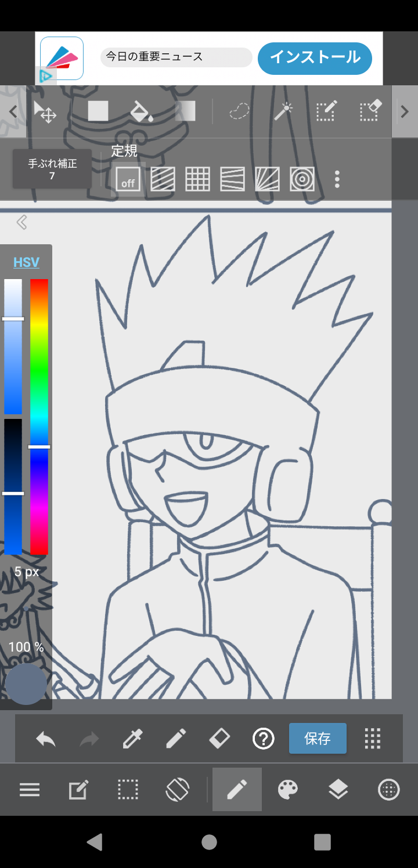The image size is (418, 868).
Task: Open the help question mark
Action: (x=264, y=739)
